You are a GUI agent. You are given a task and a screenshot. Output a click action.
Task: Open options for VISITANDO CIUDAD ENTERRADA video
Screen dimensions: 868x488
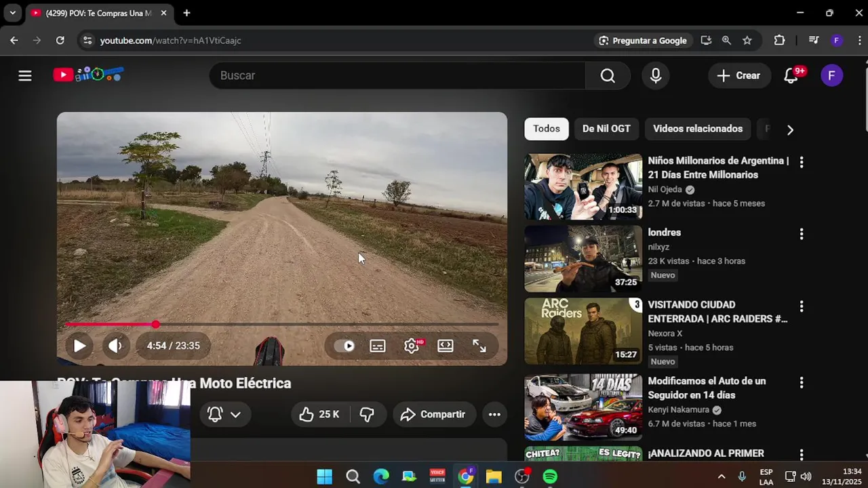click(x=802, y=306)
